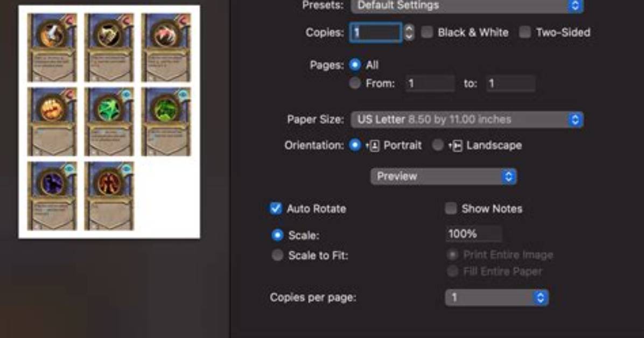Viewport: 644px width, 338px height.
Task: Open the Presets dropdown showing Default Settings
Action: coord(467,6)
